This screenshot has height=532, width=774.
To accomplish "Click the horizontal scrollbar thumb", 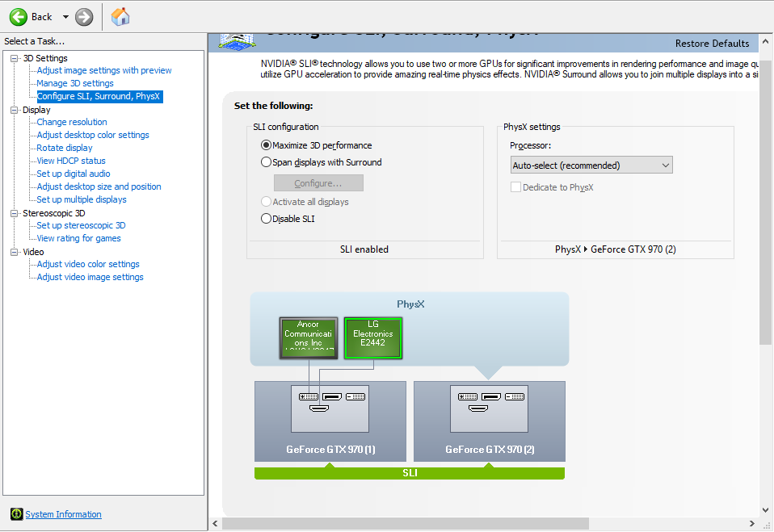I will coord(406,524).
